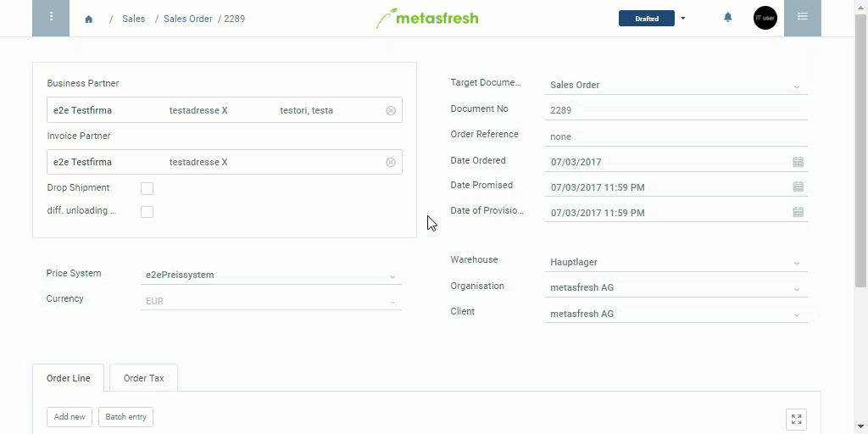Click the metasfresh logo
This screenshot has width=868, height=434.
tap(427, 19)
